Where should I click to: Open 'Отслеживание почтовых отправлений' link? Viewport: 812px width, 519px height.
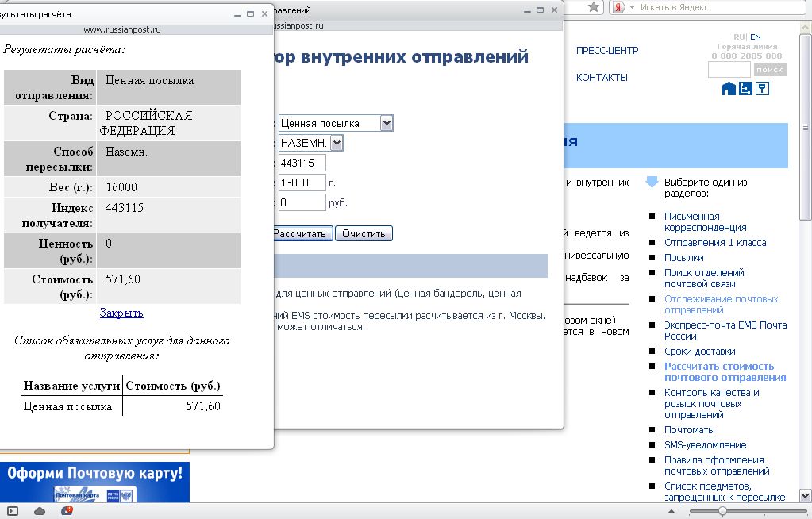point(721,305)
